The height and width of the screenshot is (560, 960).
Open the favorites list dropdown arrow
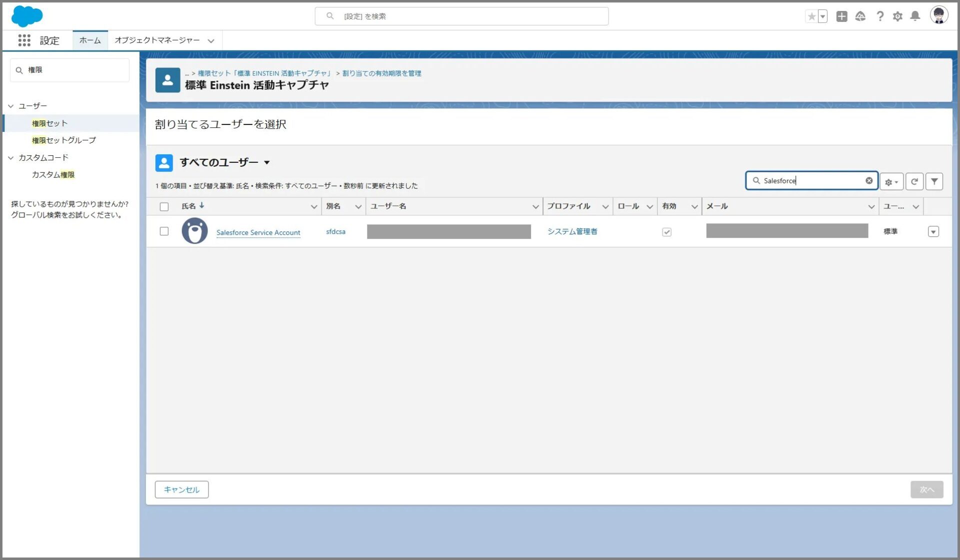[x=822, y=16]
